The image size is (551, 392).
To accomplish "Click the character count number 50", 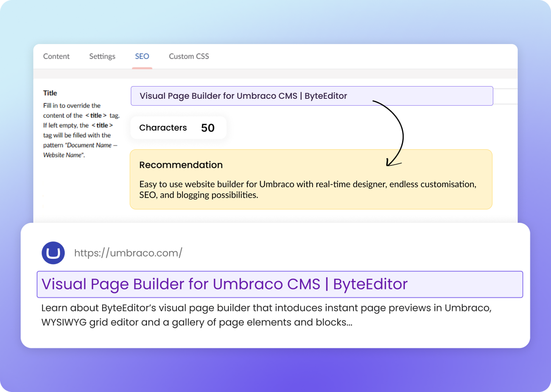I will click(208, 128).
